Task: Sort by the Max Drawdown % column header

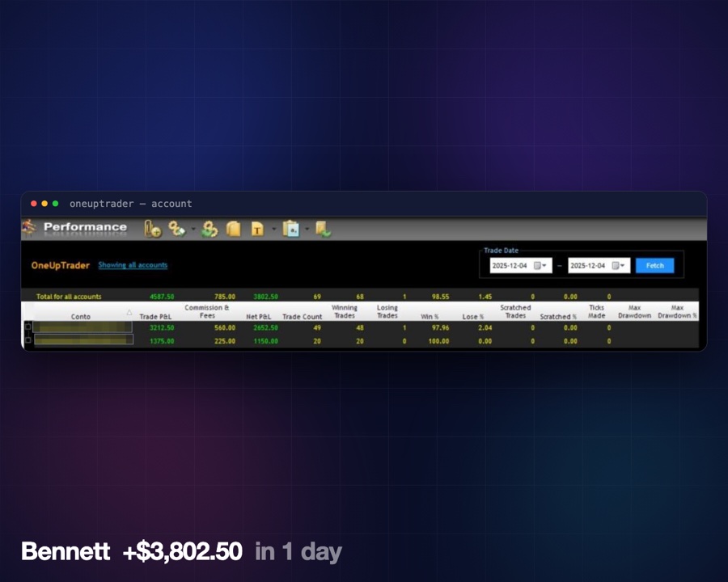Action: click(x=677, y=311)
